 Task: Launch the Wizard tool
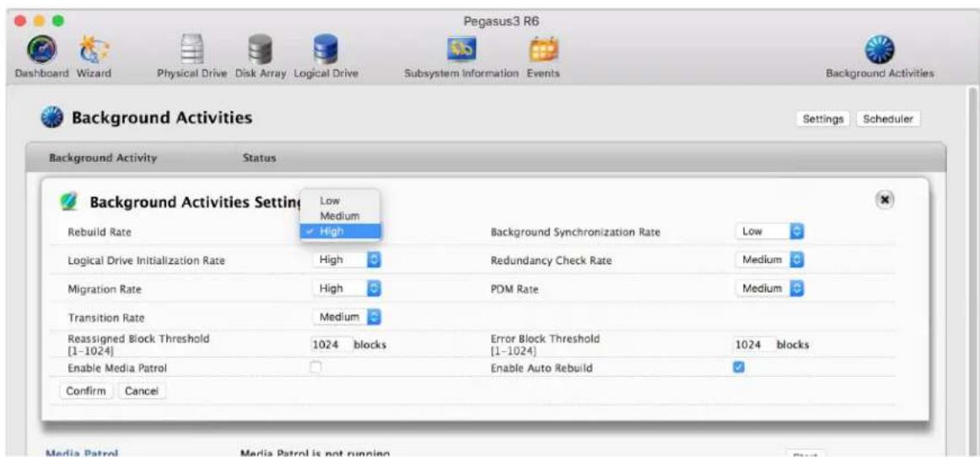pyautogui.click(x=94, y=56)
